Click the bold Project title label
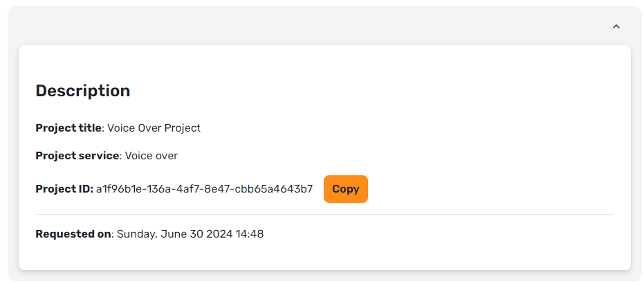This screenshot has height=284, width=644. 68,128
